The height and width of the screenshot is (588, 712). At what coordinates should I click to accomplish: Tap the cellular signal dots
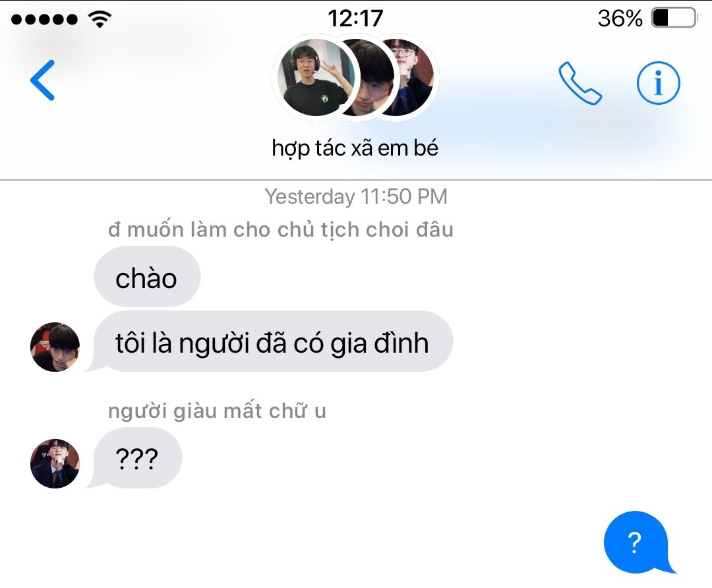point(44,20)
